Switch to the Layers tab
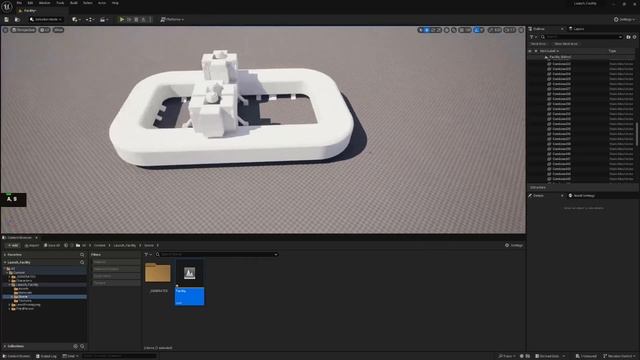Screen dimensions: 640x360 point(577,29)
